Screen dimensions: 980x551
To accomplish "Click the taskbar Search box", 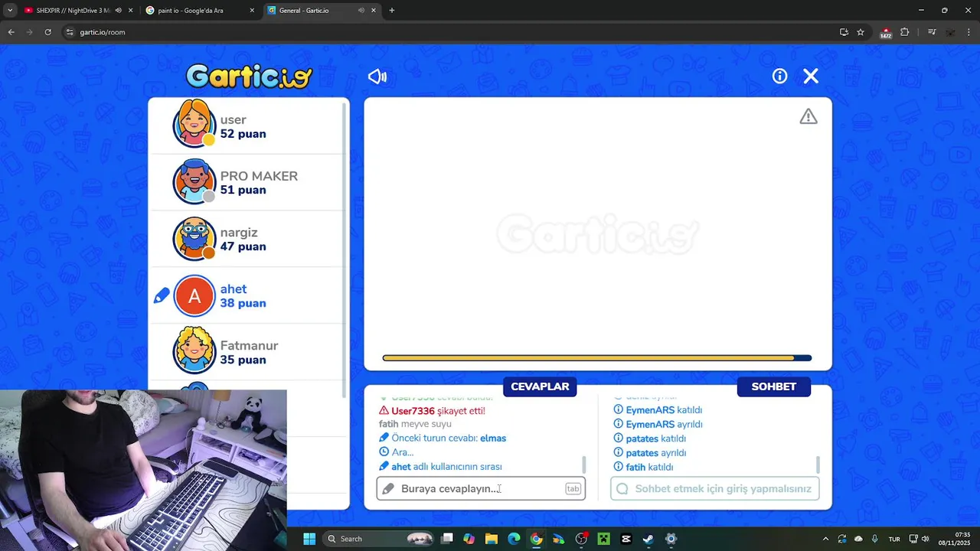I will 380,539.
